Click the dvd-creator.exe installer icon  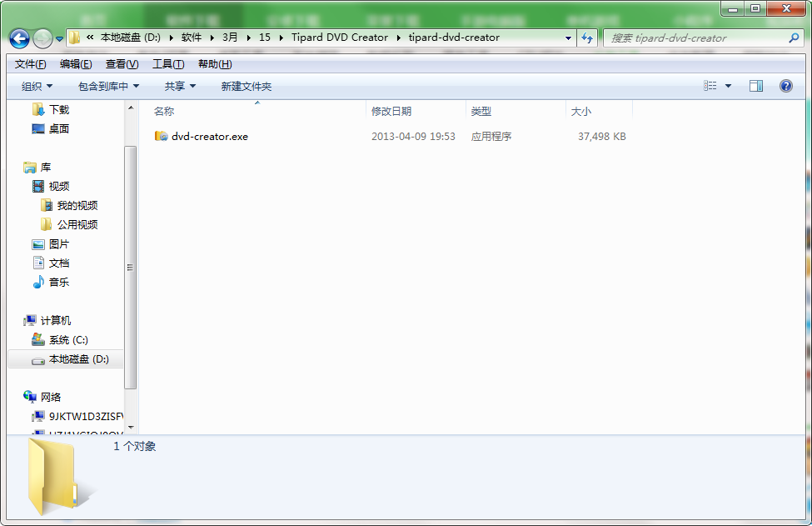pyautogui.click(x=161, y=137)
